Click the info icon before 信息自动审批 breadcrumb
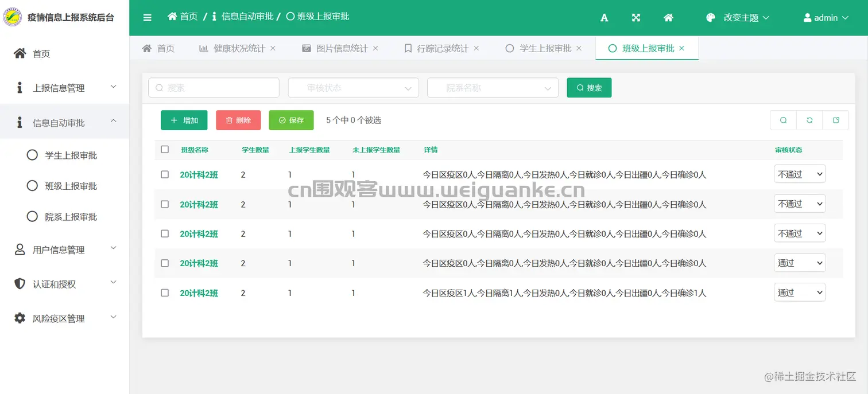The width and height of the screenshot is (868, 394). 214,17
